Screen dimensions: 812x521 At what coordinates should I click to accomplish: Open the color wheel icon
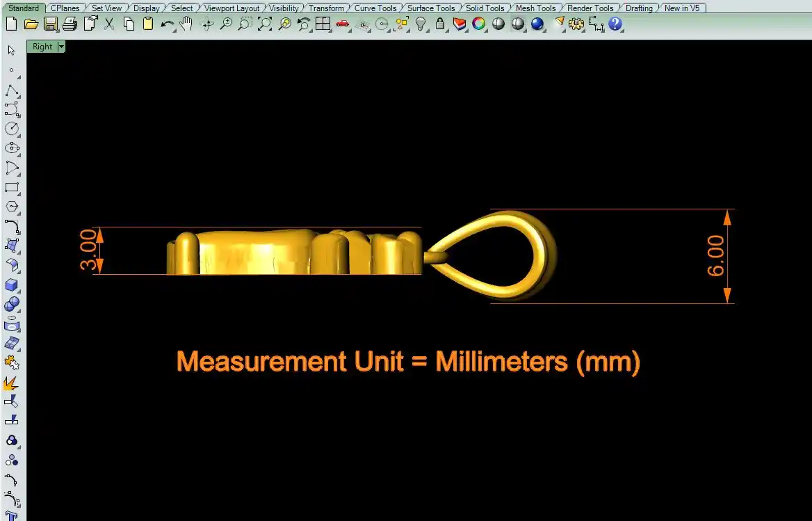[479, 24]
